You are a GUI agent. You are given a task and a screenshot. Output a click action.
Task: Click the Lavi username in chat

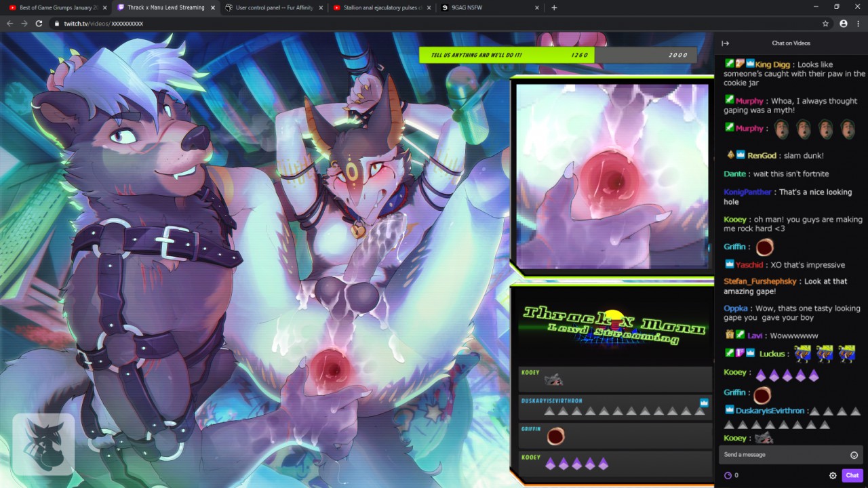[x=755, y=335]
